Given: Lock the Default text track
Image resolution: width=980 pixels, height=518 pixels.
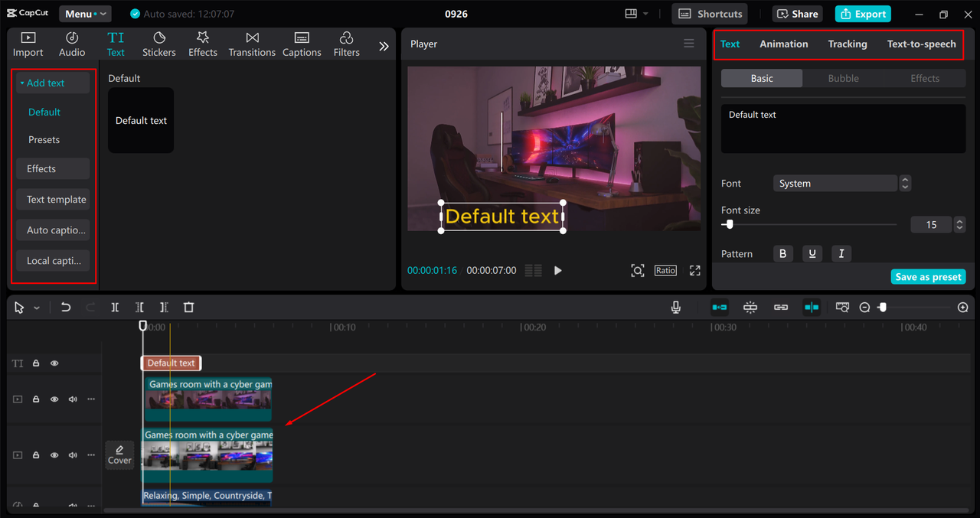Looking at the screenshot, I should 36,363.
